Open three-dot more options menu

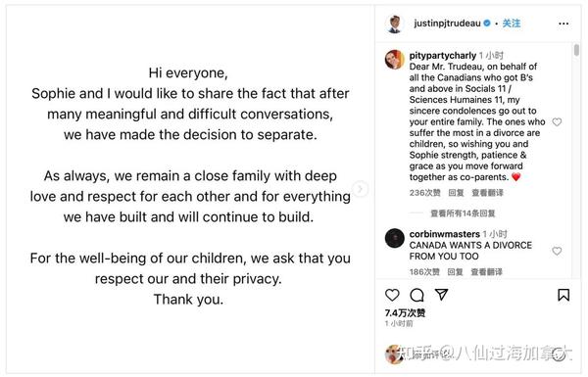point(563,24)
